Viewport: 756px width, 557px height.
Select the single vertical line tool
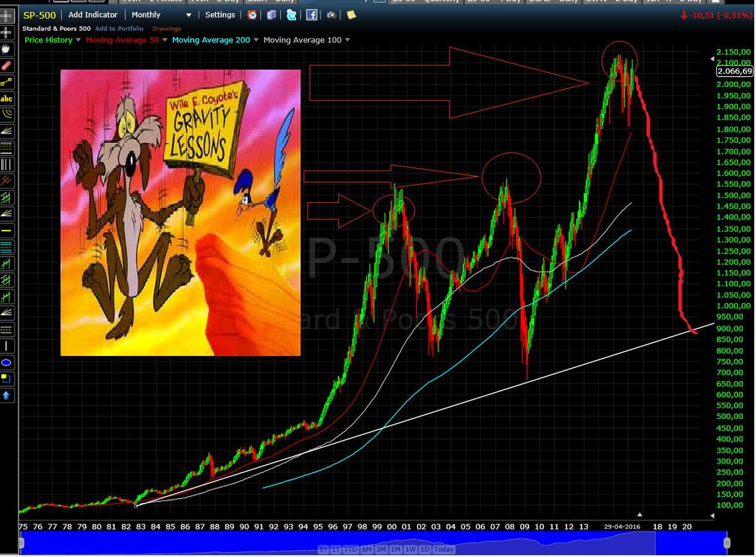8,345
